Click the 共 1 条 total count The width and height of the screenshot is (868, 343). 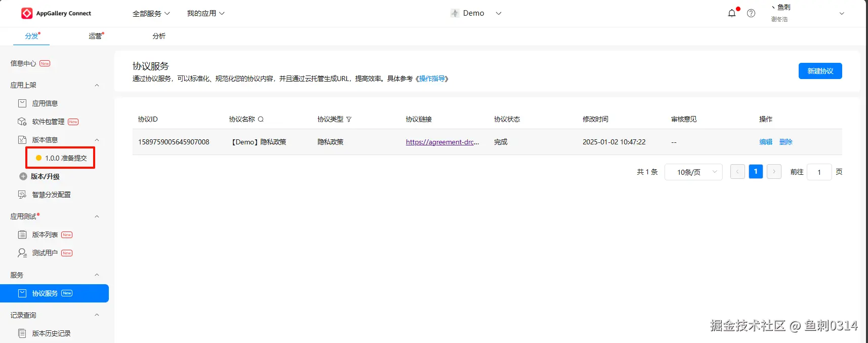click(647, 172)
